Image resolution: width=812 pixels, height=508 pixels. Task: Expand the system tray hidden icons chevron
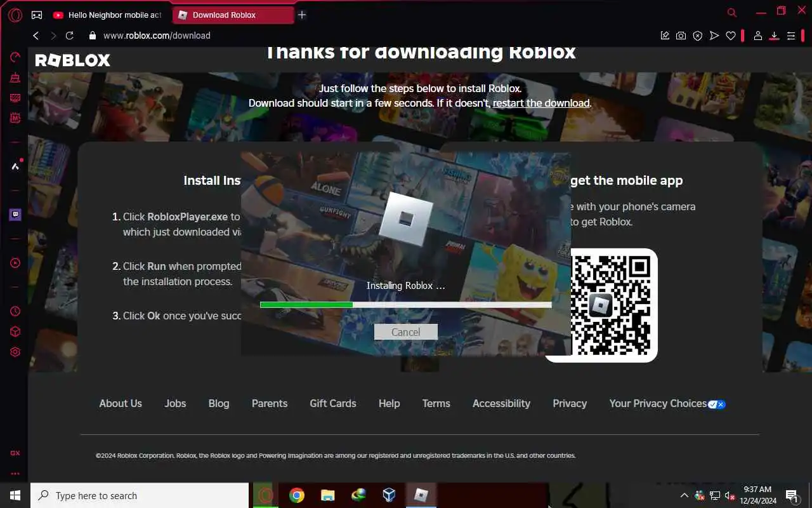(x=684, y=495)
